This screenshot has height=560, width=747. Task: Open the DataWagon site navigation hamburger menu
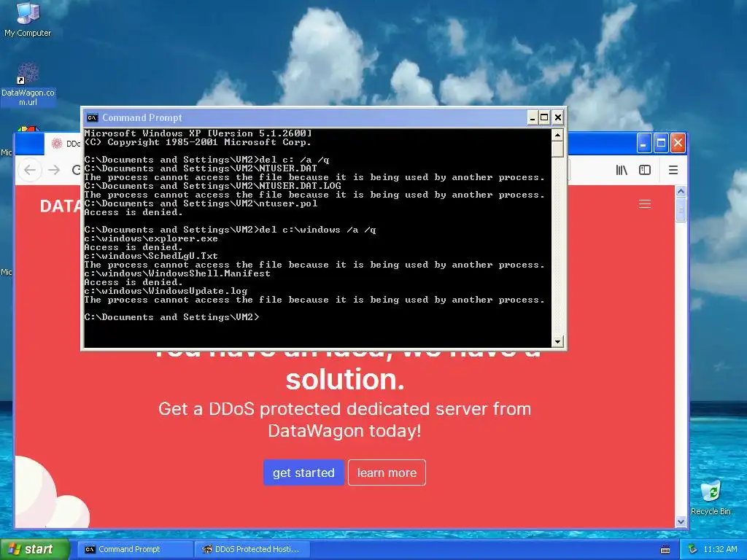(645, 204)
